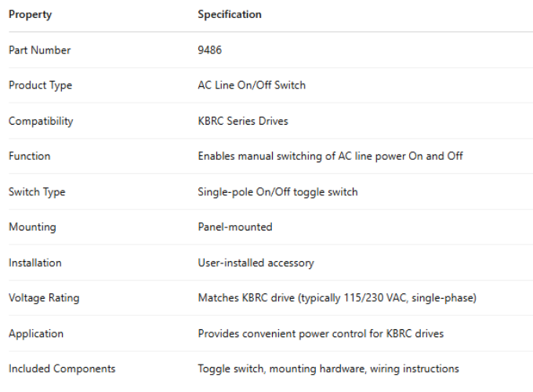533x392 pixels.
Task: Click the convenient power control description
Action: tap(321, 334)
